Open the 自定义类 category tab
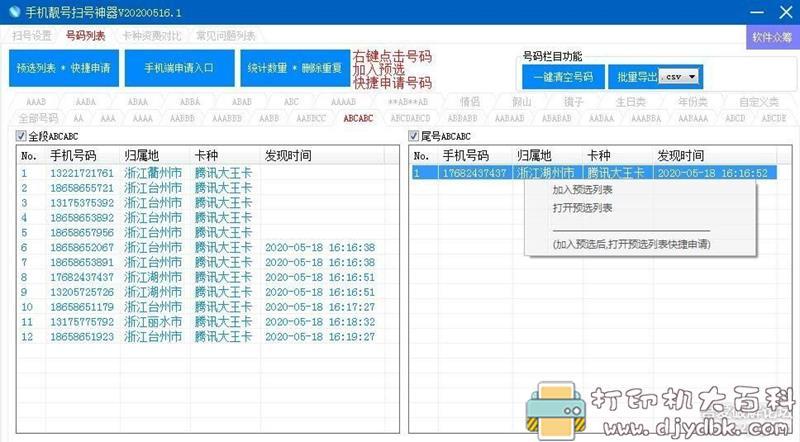 [759, 102]
